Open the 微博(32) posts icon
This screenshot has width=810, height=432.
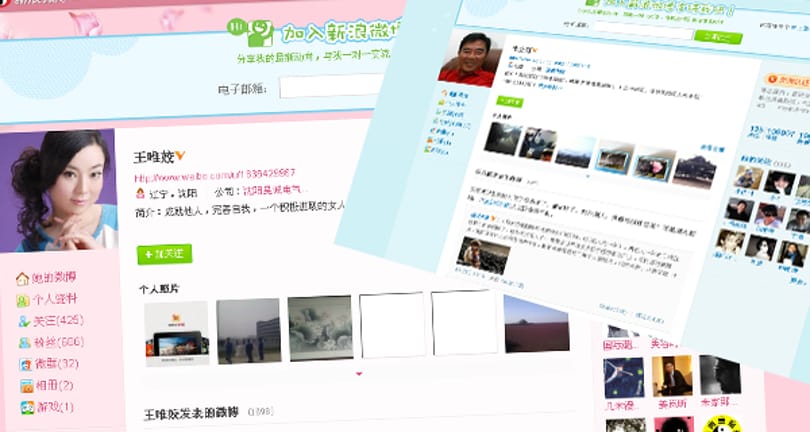[x=25, y=364]
